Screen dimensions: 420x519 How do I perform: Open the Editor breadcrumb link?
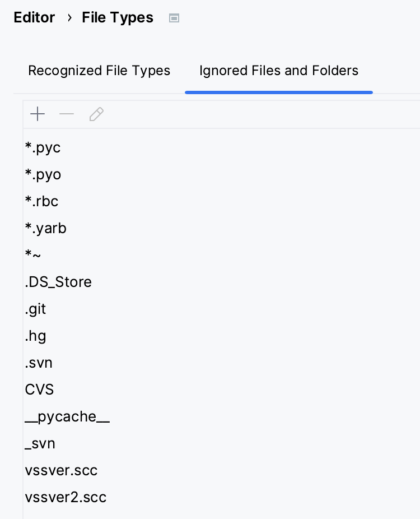(x=34, y=17)
